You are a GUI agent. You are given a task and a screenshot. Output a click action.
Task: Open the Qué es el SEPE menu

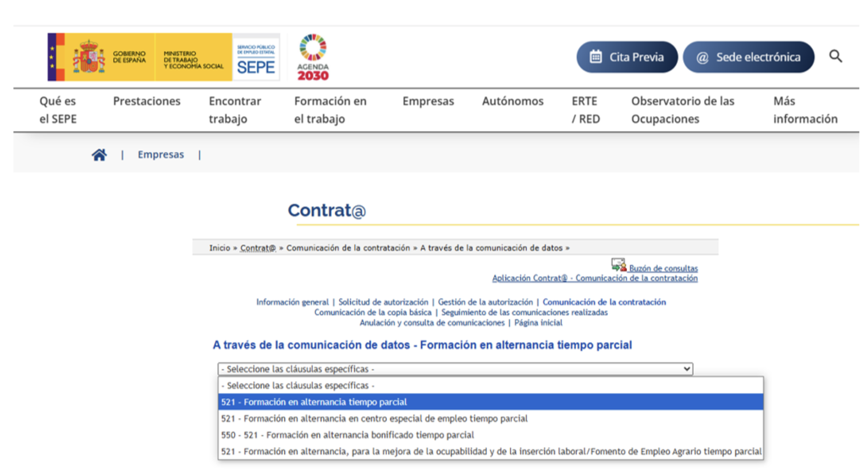(x=58, y=110)
